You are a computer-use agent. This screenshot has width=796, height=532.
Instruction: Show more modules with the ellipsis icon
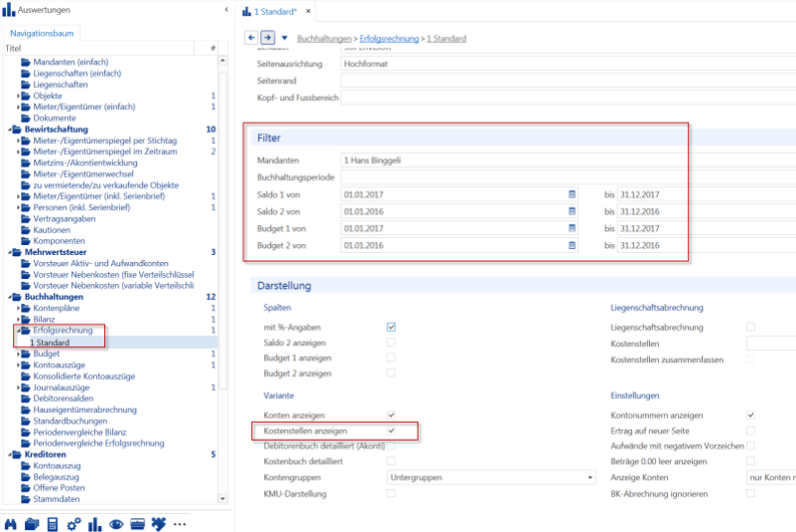coord(180,524)
